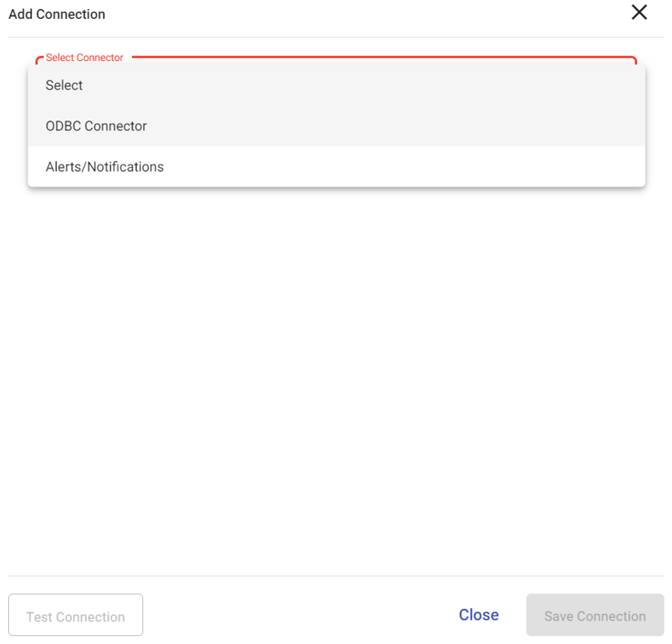Click the Save Connection button
This screenshot has height=644, width=672.
coord(595,615)
